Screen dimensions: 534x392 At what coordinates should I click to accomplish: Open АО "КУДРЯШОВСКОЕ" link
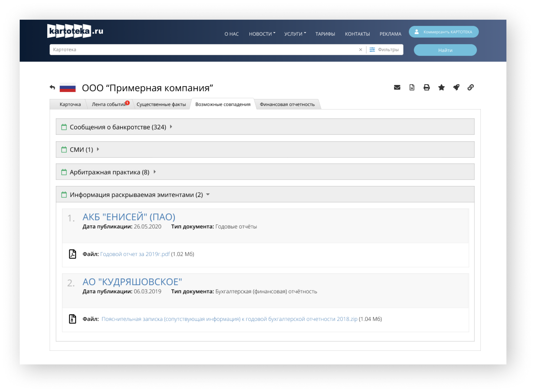tap(132, 282)
